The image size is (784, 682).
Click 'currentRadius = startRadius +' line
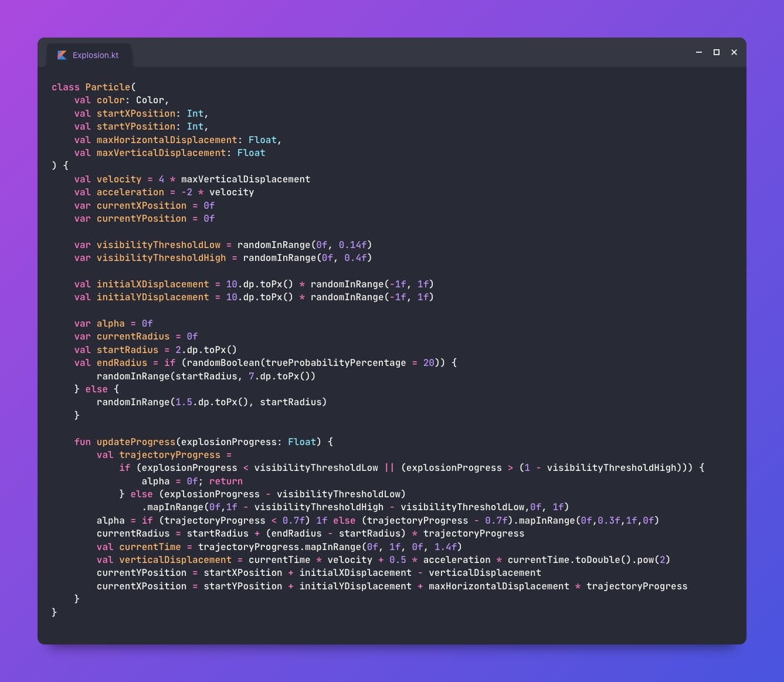coord(311,533)
